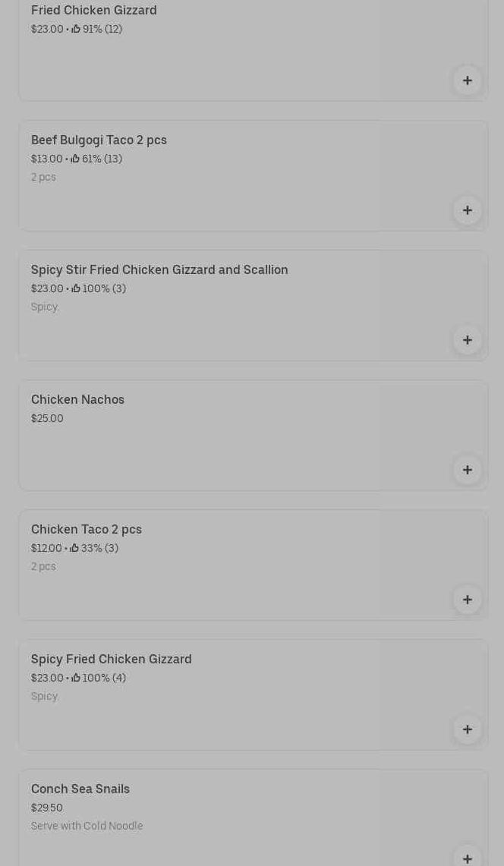Open Chicken Nachos item title
This screenshot has height=866, width=504.
point(77,399)
